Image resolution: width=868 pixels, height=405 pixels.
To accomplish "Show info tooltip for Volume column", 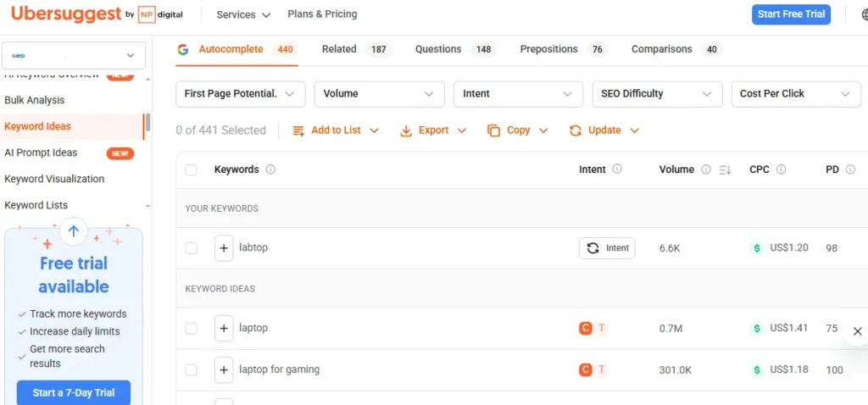I will pyautogui.click(x=706, y=169).
